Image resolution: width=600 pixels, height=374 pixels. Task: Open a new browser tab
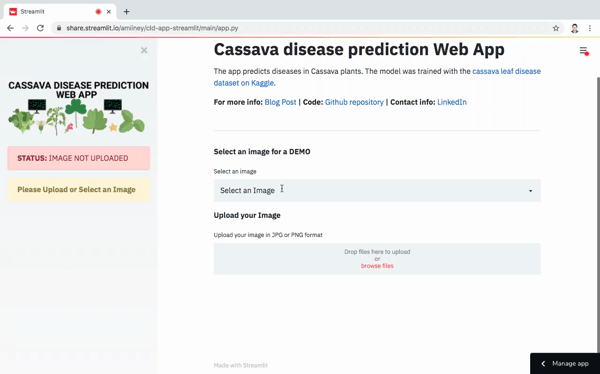pyautogui.click(x=126, y=11)
